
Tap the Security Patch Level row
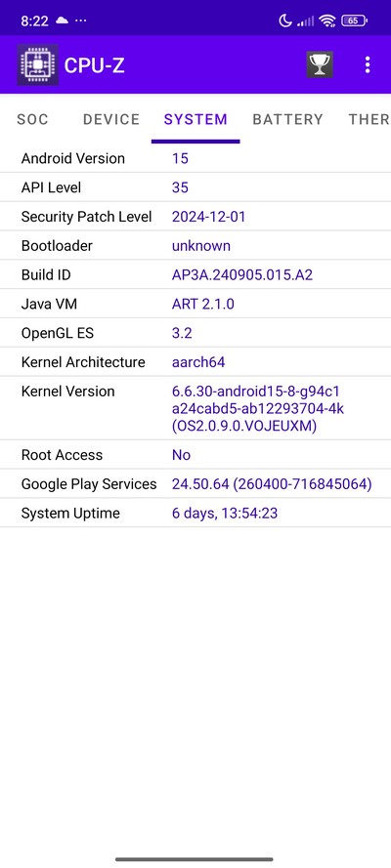[x=195, y=217]
